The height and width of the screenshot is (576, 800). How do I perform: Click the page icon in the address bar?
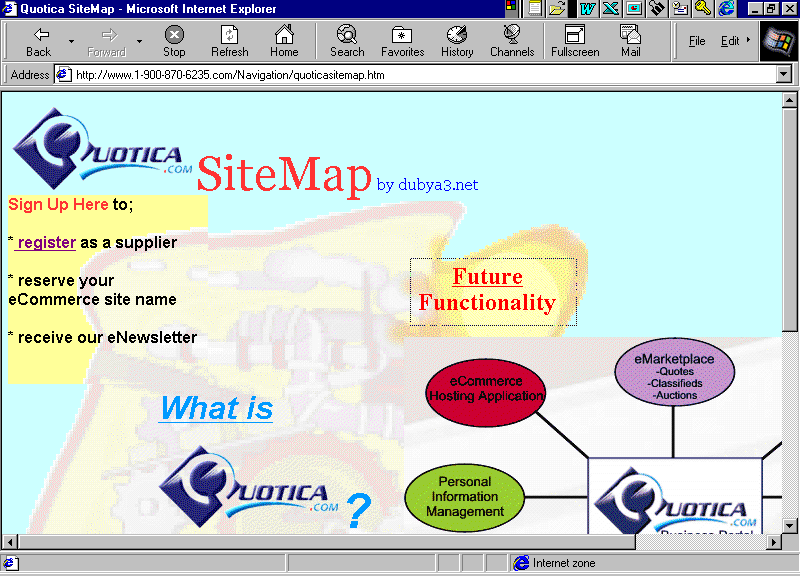(x=63, y=74)
